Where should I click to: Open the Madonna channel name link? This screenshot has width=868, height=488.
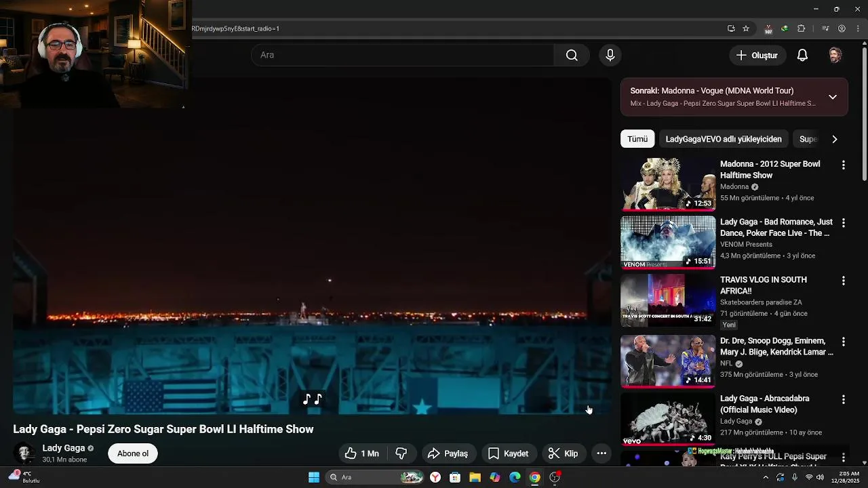pos(734,186)
